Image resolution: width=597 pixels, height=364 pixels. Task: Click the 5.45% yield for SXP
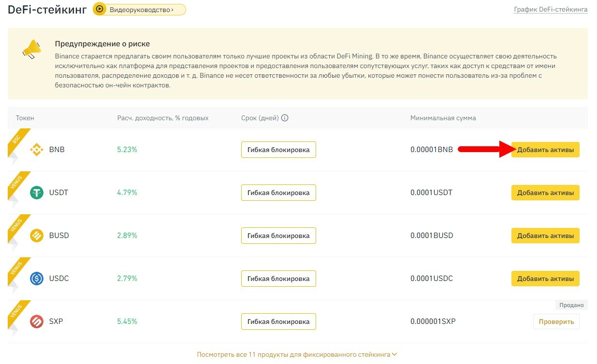127,322
